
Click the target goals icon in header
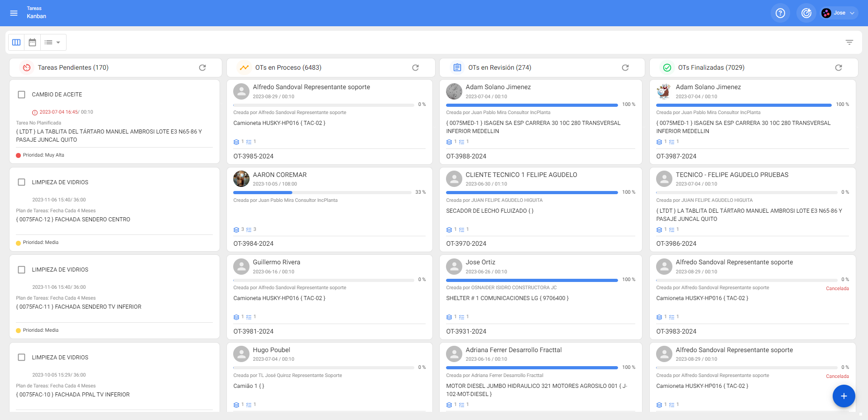[x=806, y=13]
